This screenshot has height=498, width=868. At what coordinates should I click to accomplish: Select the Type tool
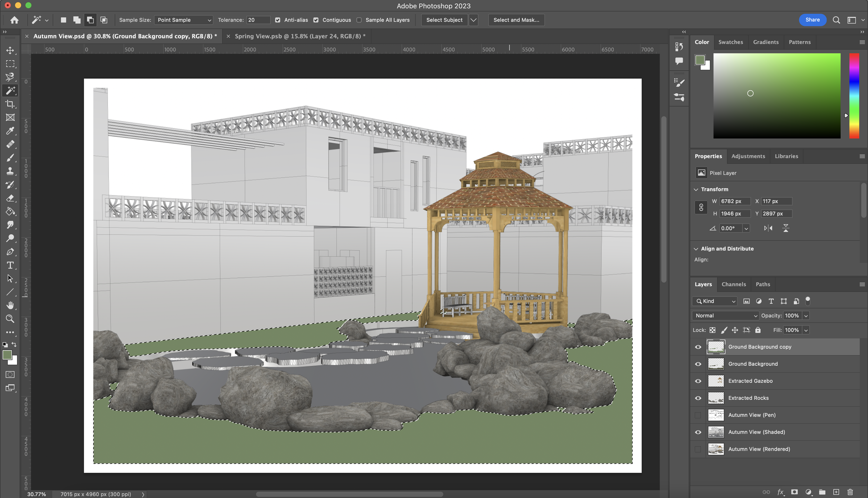tap(10, 265)
